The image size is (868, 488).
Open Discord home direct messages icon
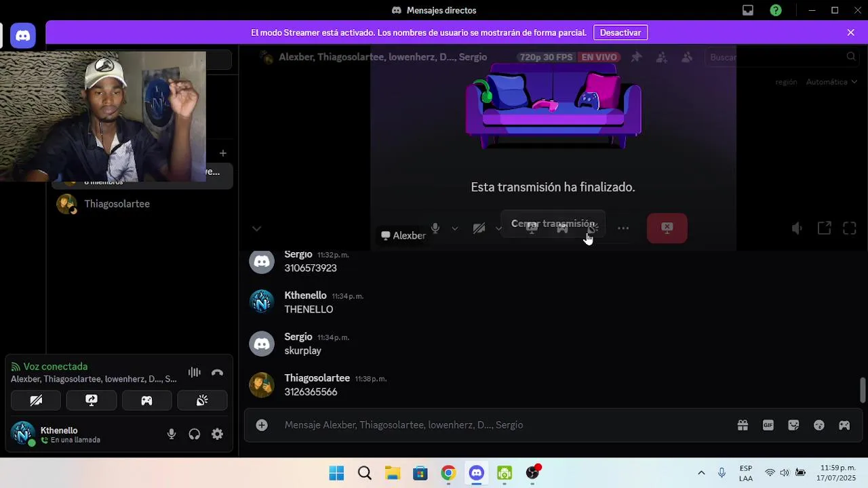23,35
